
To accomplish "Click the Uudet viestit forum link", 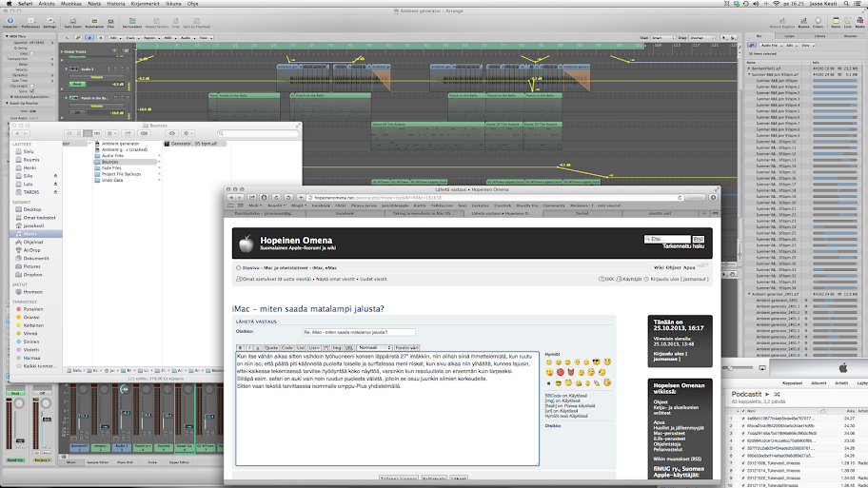I will coord(371,279).
